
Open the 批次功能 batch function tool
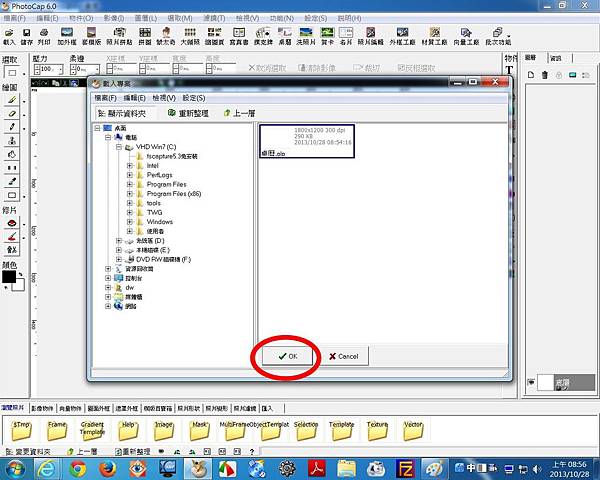(x=498, y=36)
